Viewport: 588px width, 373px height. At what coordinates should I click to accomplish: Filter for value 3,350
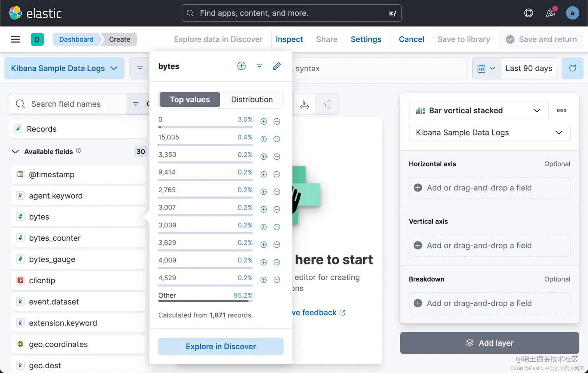point(264,157)
